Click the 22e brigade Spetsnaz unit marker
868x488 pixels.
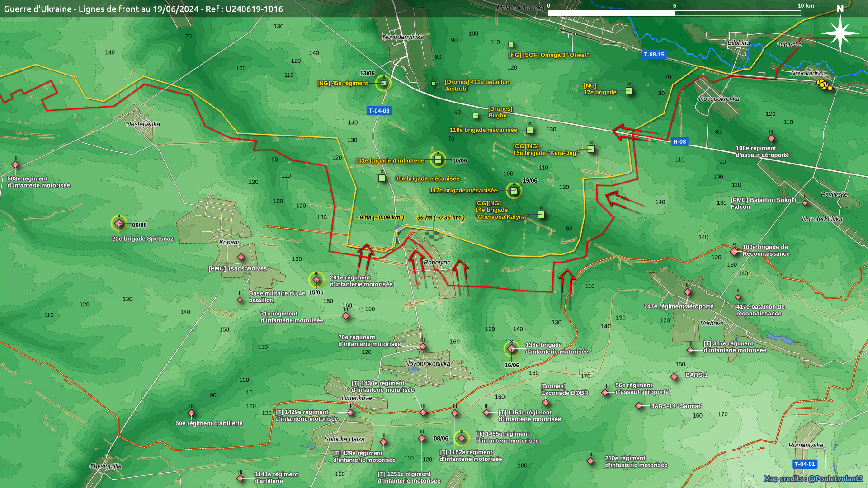point(119,223)
